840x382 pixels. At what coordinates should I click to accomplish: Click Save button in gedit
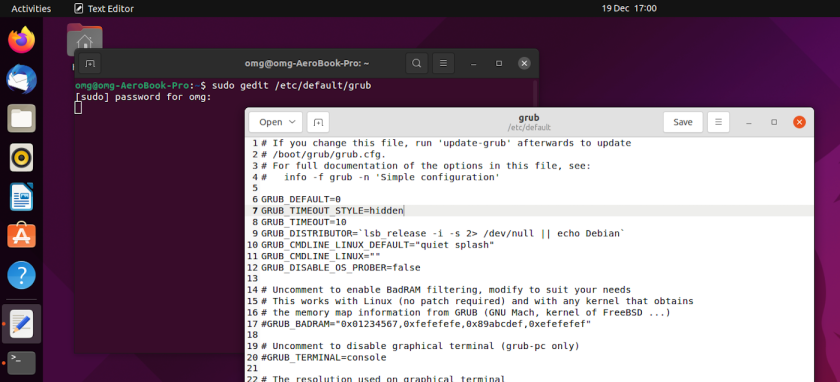(x=683, y=122)
